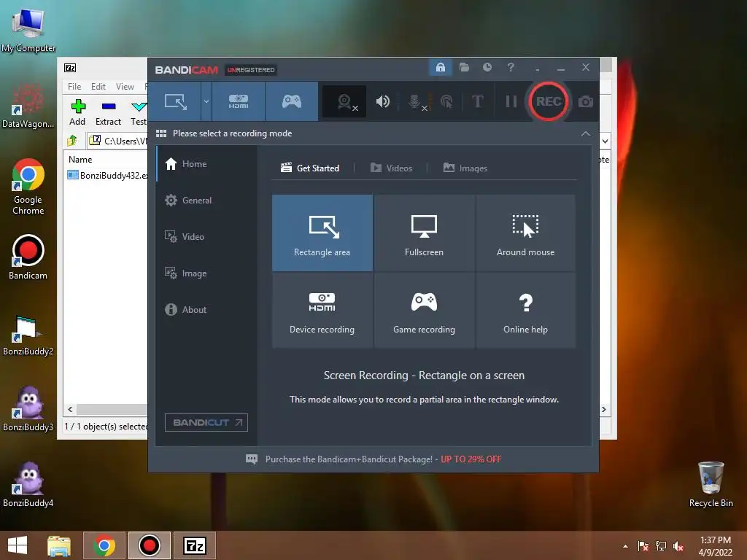Toggle the microphone icon

(x=415, y=101)
